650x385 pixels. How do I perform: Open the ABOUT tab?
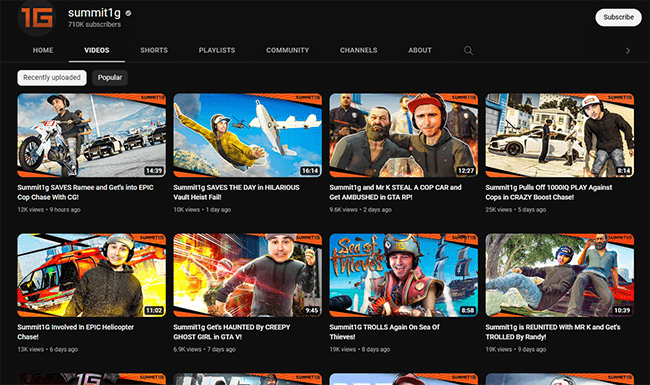(420, 50)
